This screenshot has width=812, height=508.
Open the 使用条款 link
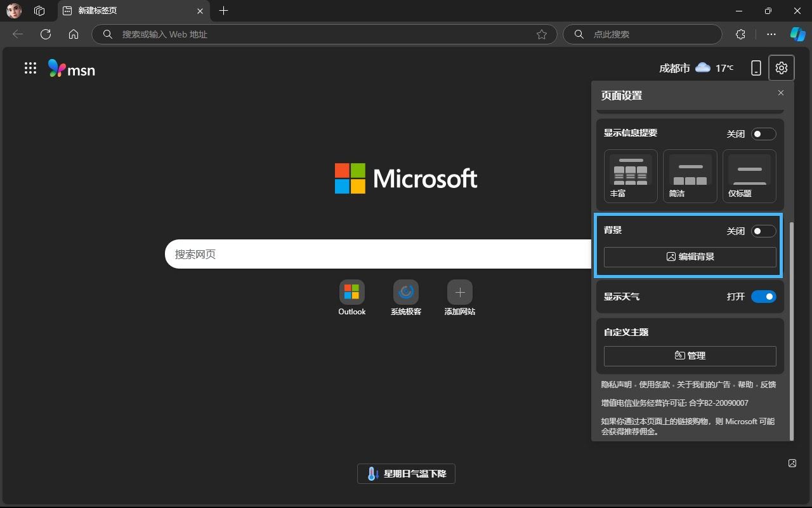[x=655, y=385]
